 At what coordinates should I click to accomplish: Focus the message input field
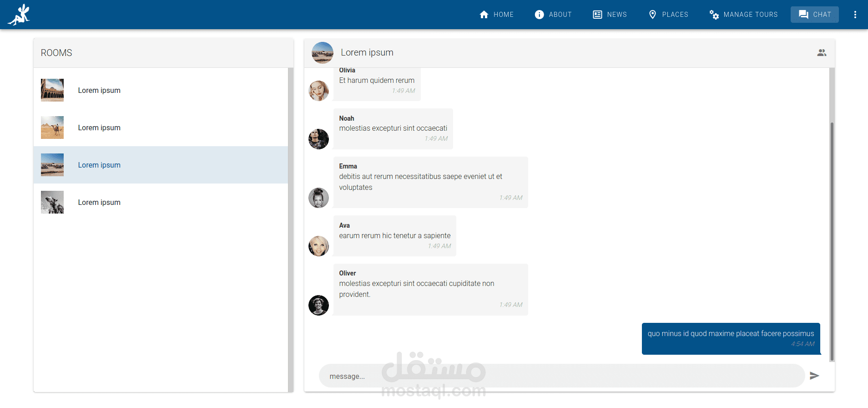coord(562,376)
